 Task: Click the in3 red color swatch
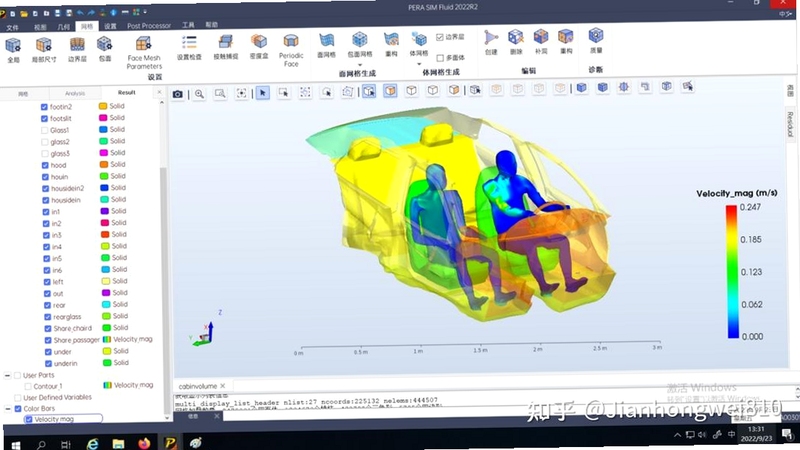coord(105,234)
